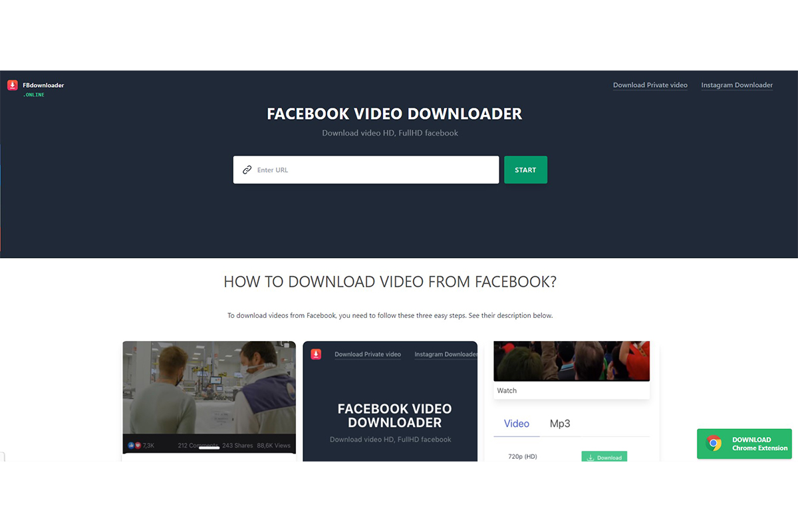Click the link chain icon in URL field
The height and width of the screenshot is (532, 798).
pyautogui.click(x=247, y=170)
